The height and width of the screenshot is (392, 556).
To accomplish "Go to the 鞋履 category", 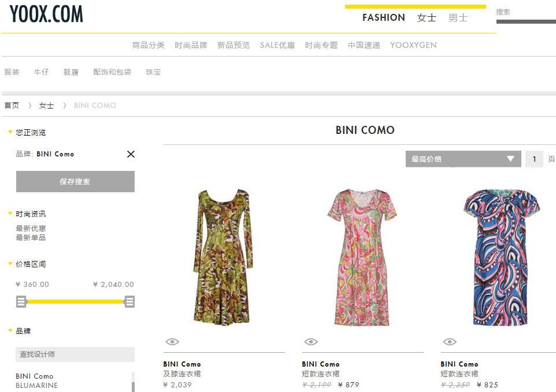I will [x=71, y=72].
